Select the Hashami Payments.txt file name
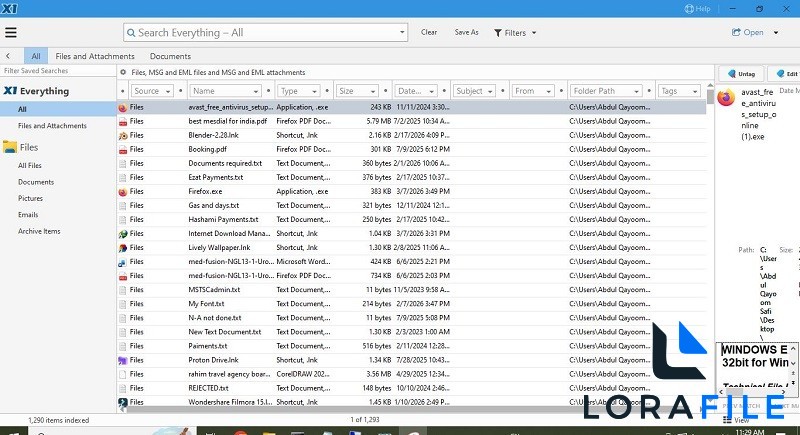Image resolution: width=800 pixels, height=435 pixels. point(223,220)
